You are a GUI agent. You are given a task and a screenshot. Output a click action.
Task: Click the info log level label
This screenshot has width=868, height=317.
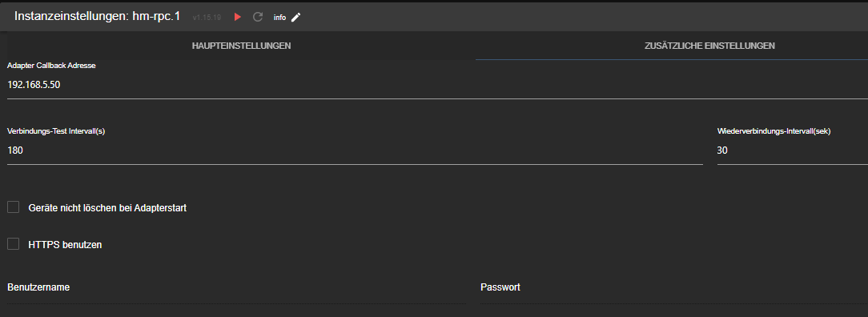click(279, 18)
